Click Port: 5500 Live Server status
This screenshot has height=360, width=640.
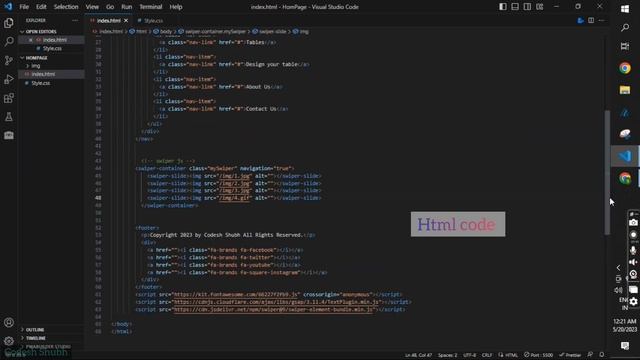click(x=538, y=355)
